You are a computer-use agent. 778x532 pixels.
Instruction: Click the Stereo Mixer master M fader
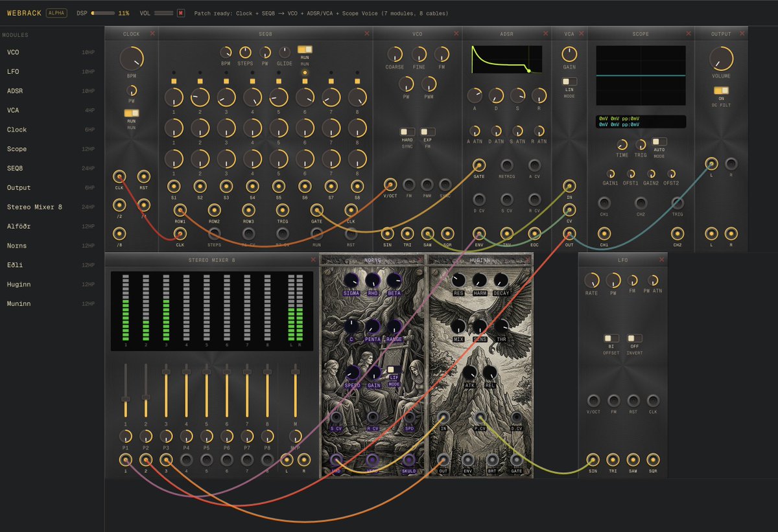tap(296, 390)
